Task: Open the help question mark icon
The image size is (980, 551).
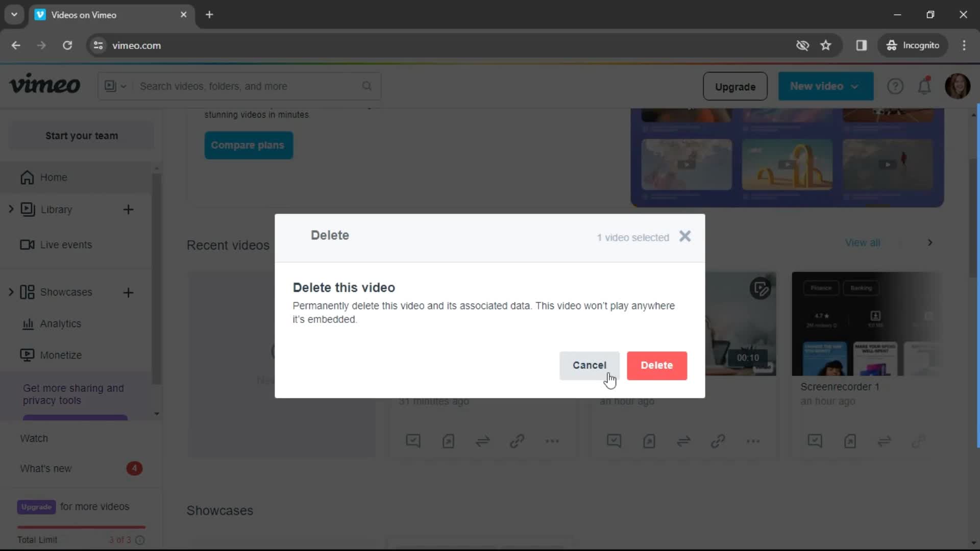Action: tap(895, 86)
